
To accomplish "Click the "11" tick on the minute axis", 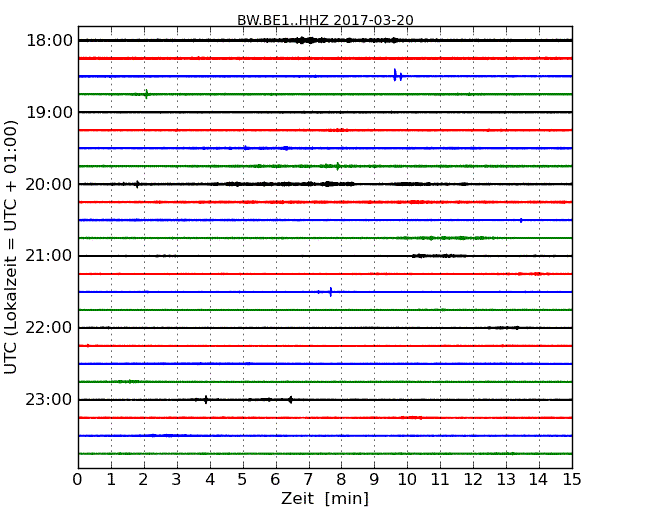I will (440, 479).
